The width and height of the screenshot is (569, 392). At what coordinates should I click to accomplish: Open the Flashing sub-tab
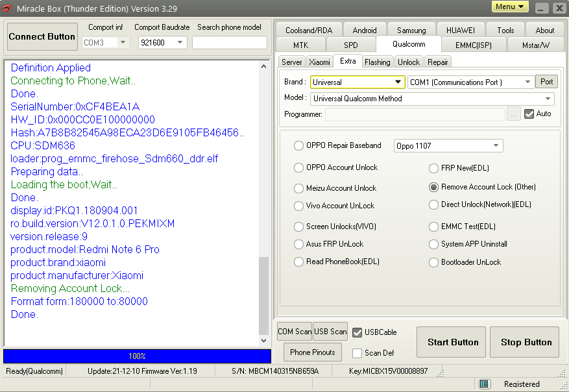(x=378, y=62)
